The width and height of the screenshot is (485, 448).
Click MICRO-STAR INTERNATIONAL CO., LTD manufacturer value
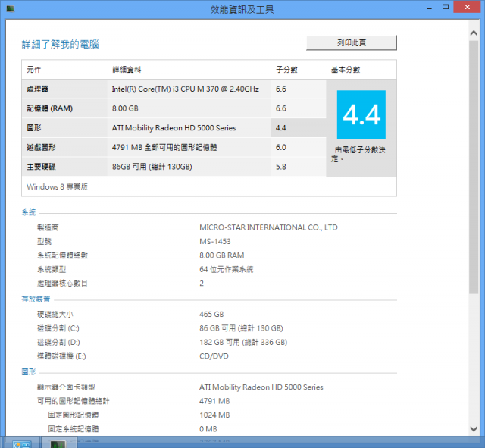pyautogui.click(x=268, y=227)
